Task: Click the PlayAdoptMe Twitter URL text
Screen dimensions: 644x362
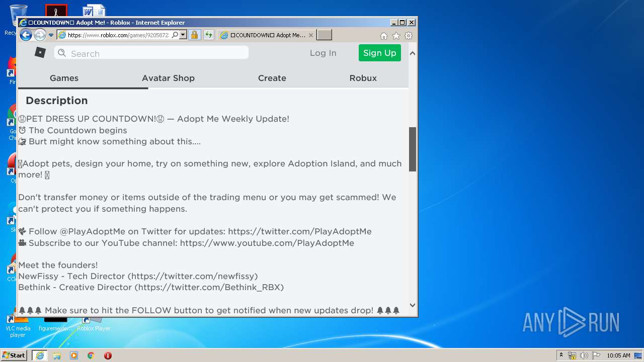Action: [x=300, y=231]
